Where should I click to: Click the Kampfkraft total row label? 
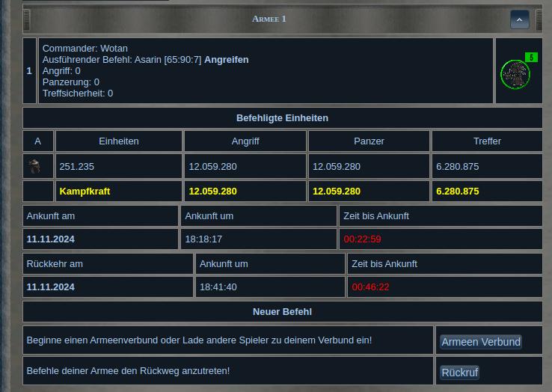(85, 192)
